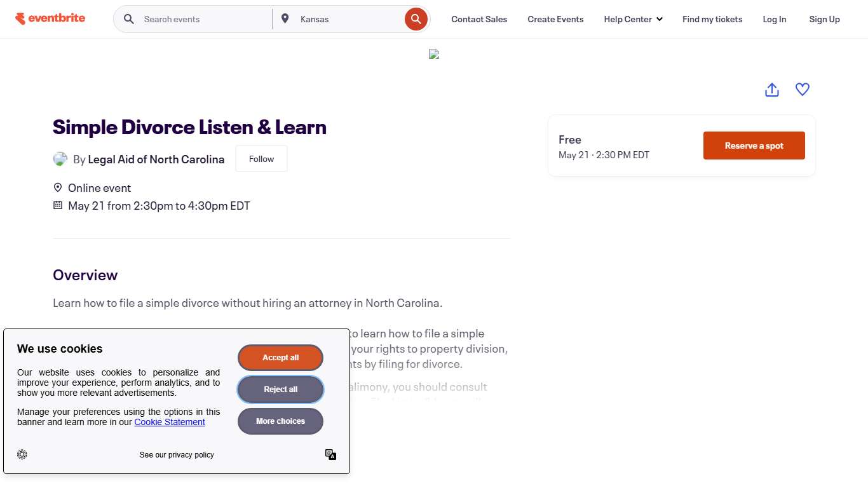Image resolution: width=868 pixels, height=488 pixels.
Task: Open Find my tickets
Action: click(x=712, y=18)
